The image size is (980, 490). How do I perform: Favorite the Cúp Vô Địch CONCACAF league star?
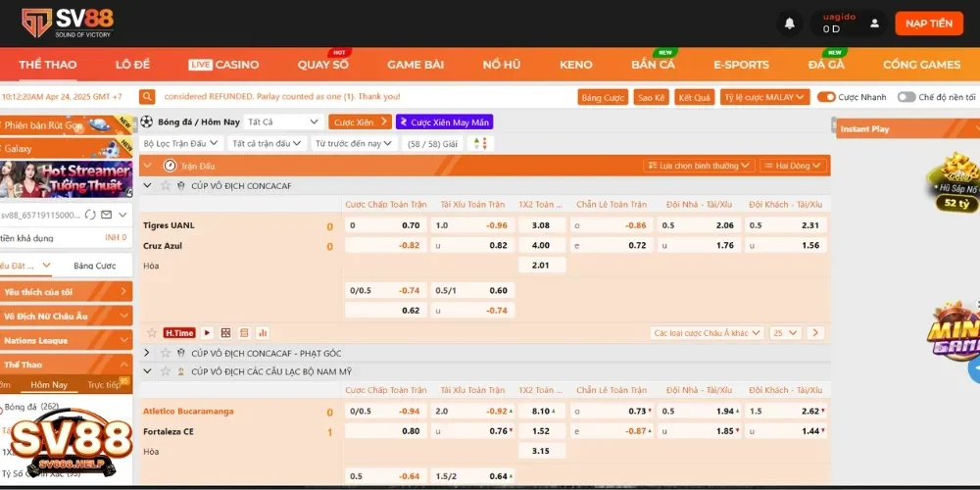165,186
